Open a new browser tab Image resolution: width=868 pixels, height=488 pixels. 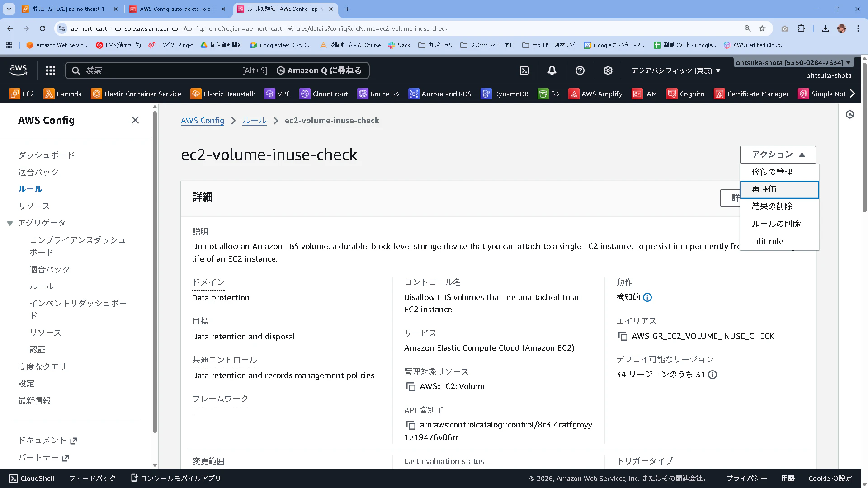tap(347, 9)
